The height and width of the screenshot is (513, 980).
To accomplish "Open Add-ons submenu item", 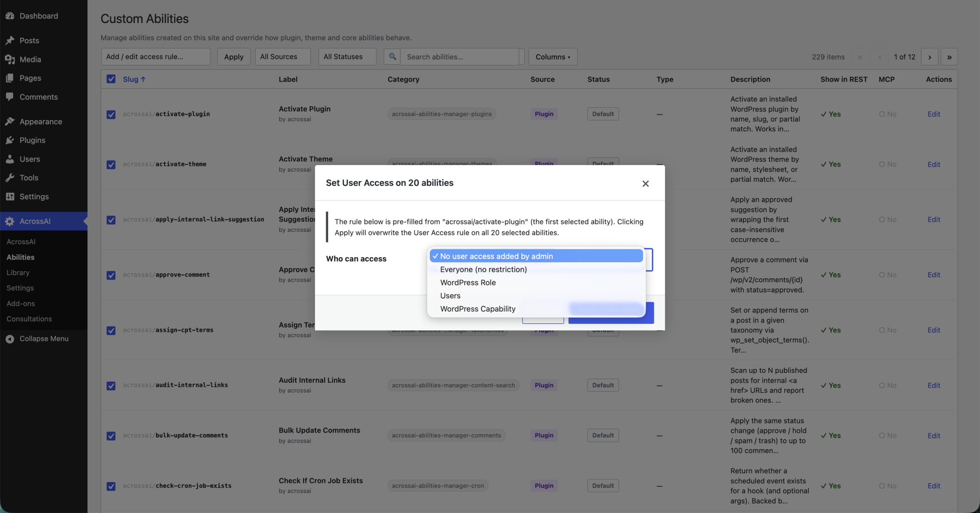I will pyautogui.click(x=21, y=303).
